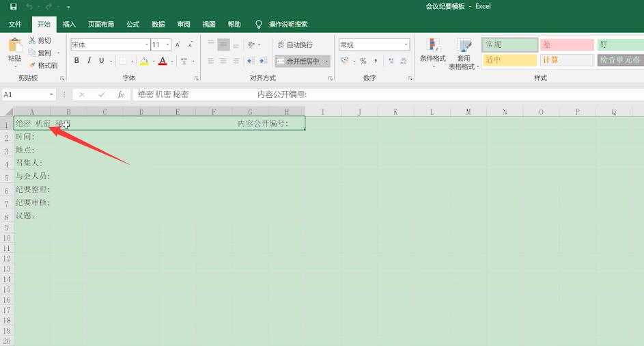Click the increase decimal places icon

pos(391,61)
